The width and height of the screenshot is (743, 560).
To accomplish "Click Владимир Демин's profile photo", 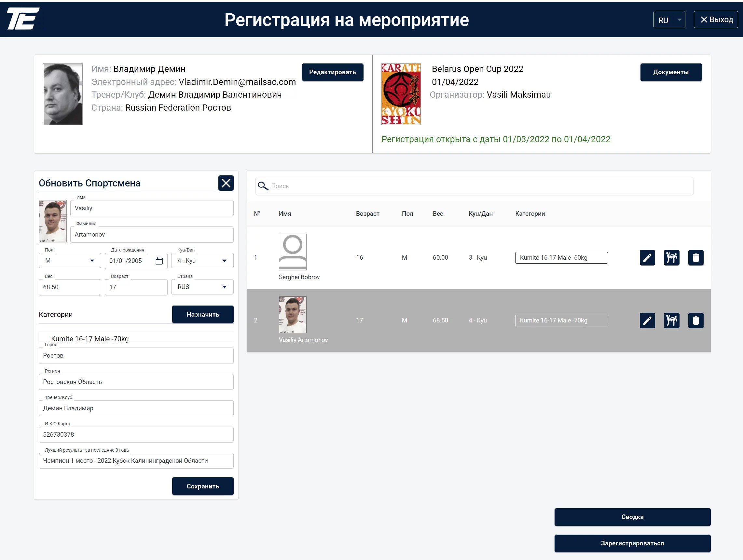I will click(x=63, y=94).
